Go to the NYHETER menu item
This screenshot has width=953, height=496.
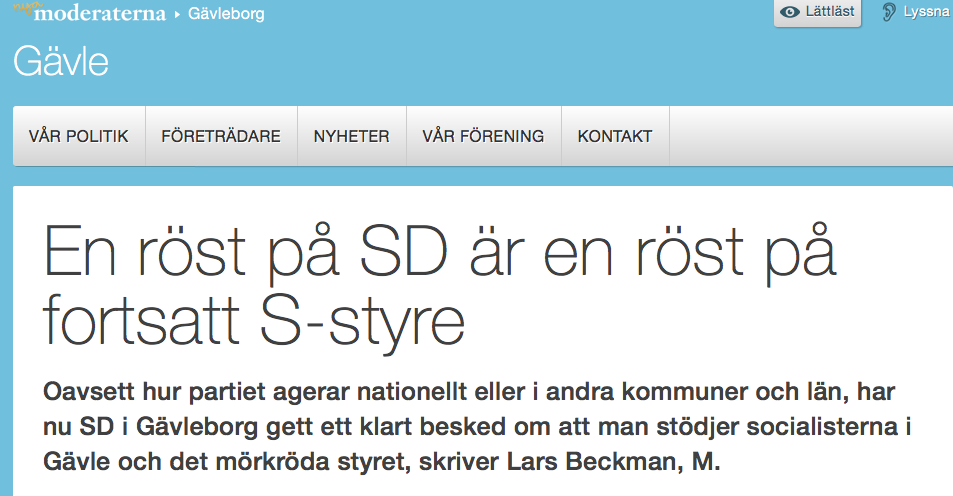click(x=352, y=136)
